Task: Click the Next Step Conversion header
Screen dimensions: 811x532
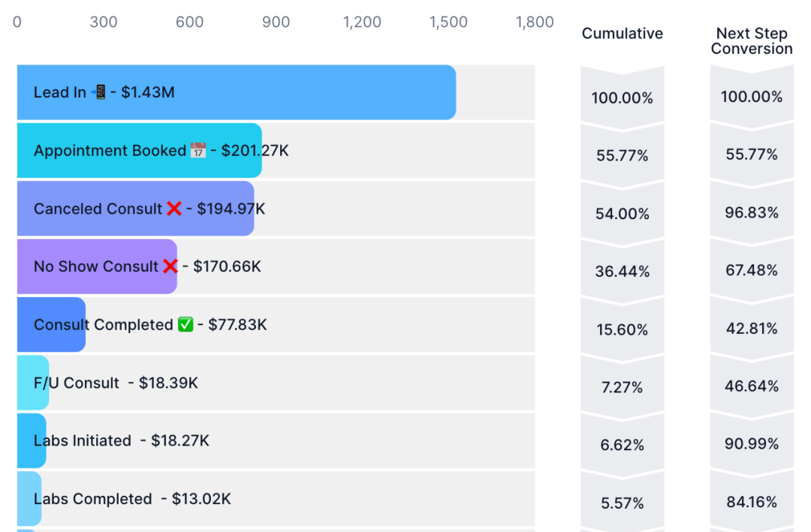Action: tap(752, 41)
